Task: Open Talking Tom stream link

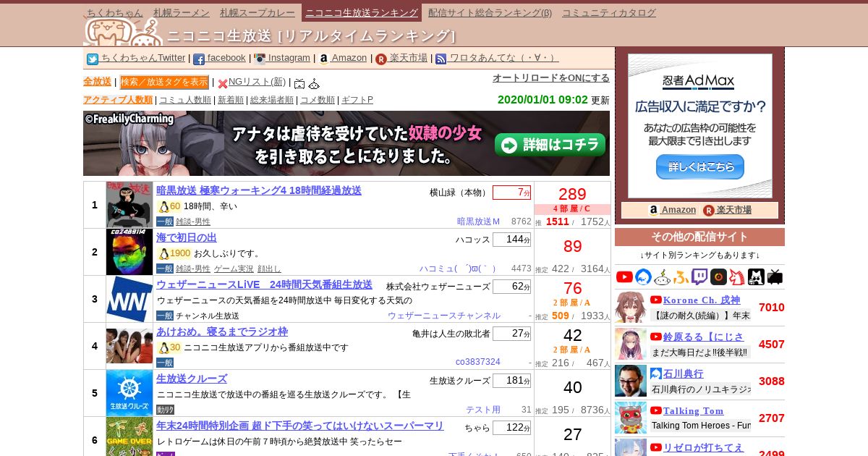Action: tap(693, 410)
